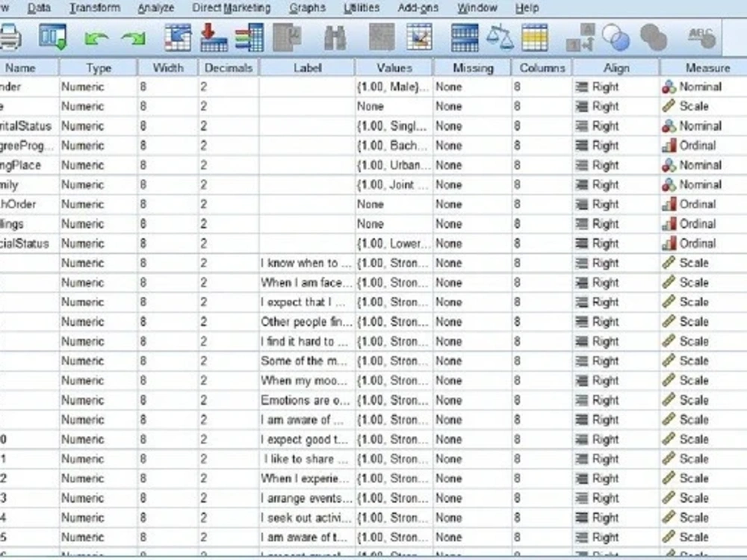Open Recall Recently Used Dialogs
Screen dimensions: 747x560
click(51, 36)
